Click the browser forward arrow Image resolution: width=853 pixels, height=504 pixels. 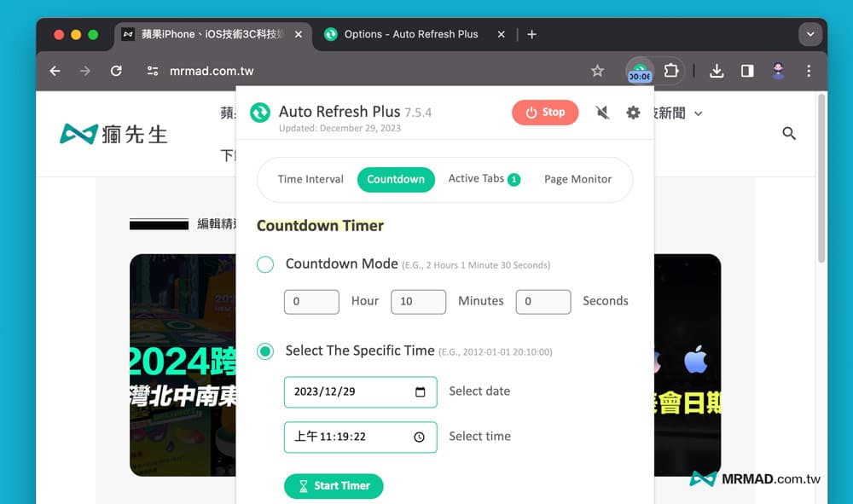tap(84, 71)
